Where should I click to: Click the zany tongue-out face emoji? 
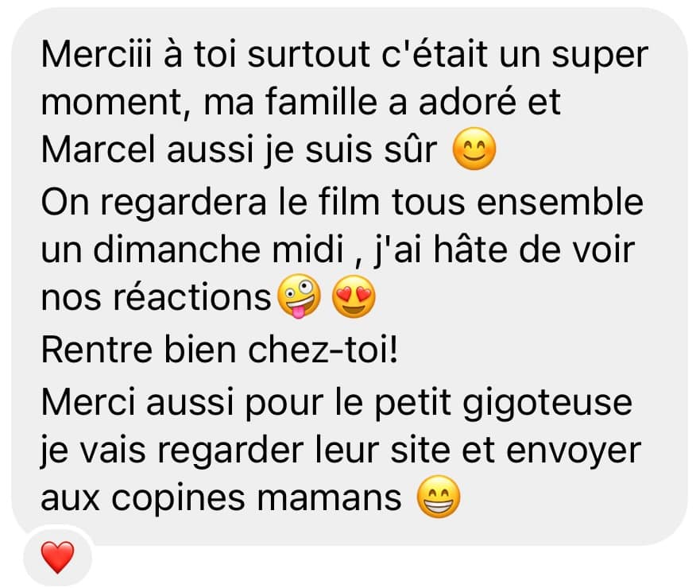(x=299, y=296)
